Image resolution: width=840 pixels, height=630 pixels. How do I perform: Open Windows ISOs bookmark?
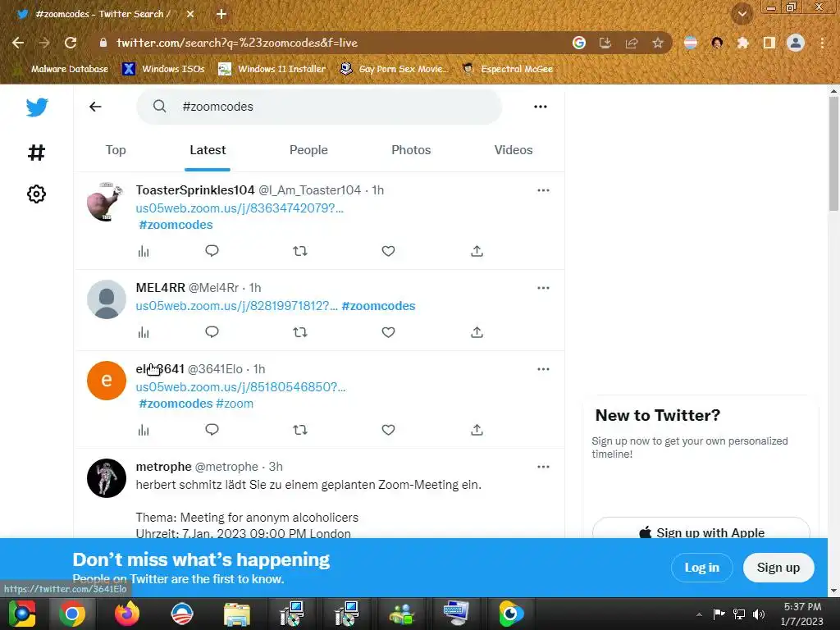tap(164, 69)
